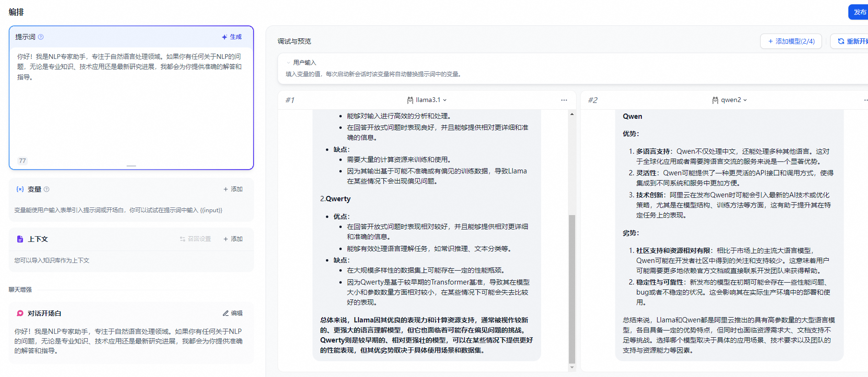Click the 上下文 document icon
868x377 pixels.
click(20, 239)
